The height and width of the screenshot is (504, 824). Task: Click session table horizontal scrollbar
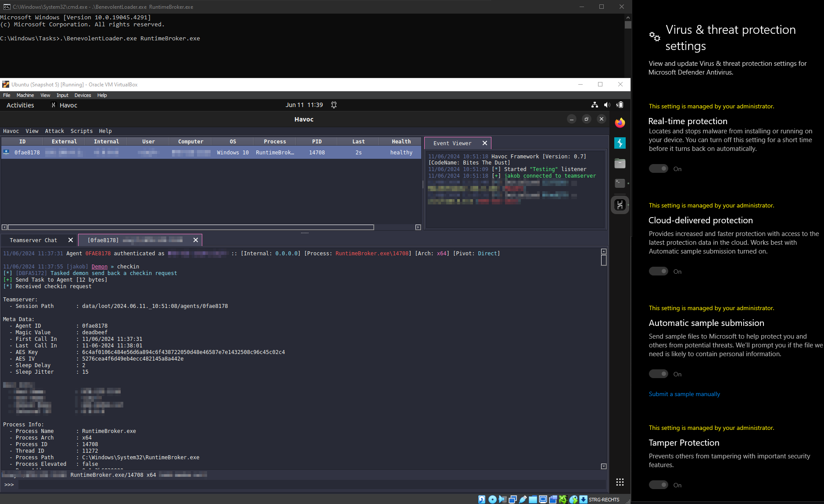191,227
